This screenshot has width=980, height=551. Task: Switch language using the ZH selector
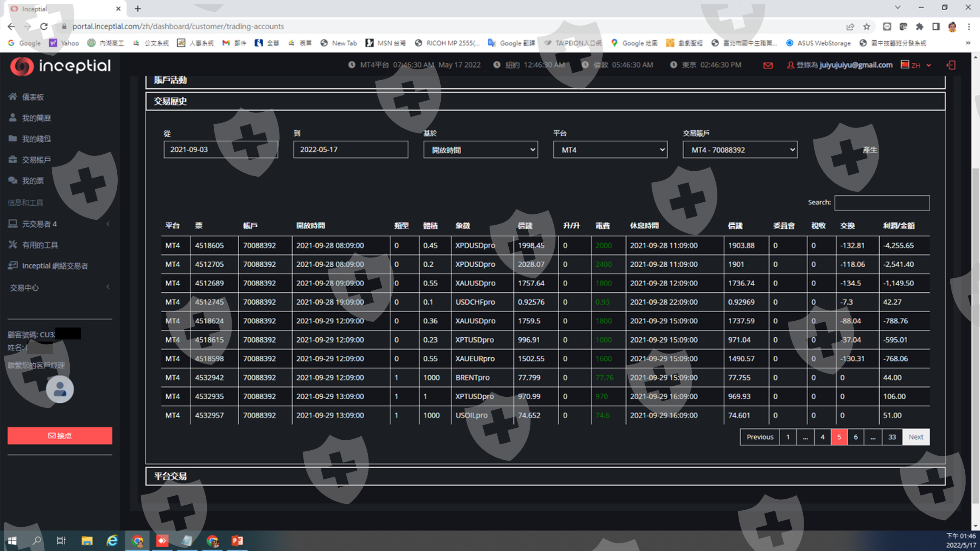point(916,65)
